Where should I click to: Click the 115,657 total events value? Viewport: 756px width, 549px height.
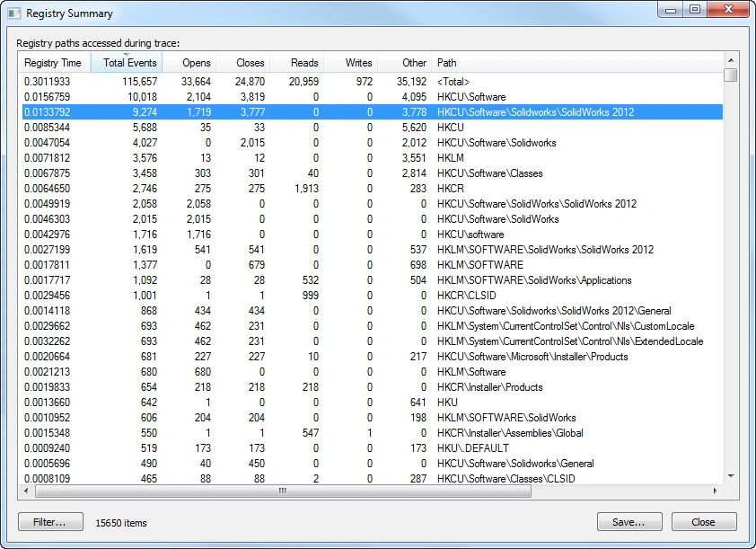point(140,82)
